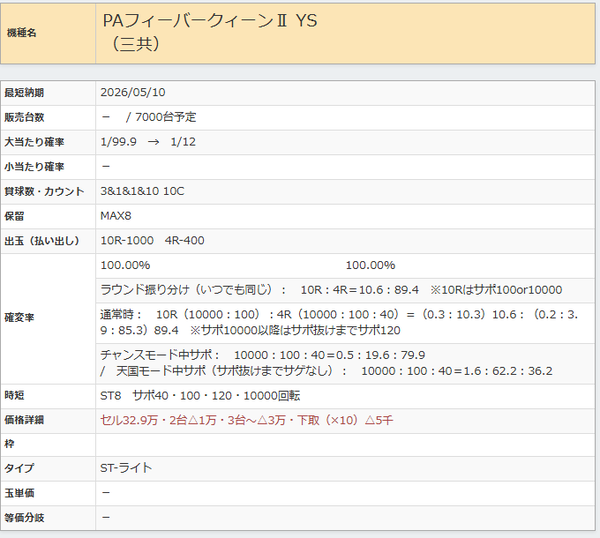The image size is (600, 538).
Task: Click the 賞球数・カウント row label
Action: [44, 191]
